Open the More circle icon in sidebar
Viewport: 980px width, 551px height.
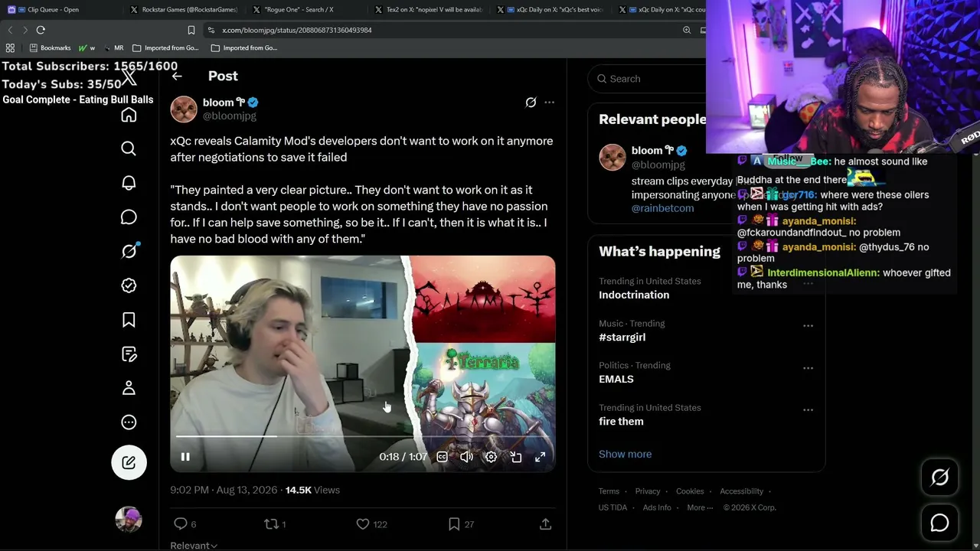click(x=129, y=422)
